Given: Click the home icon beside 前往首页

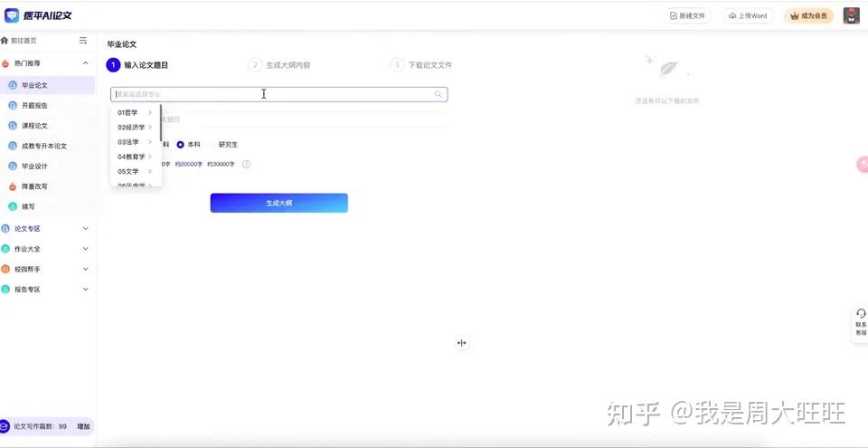Looking at the screenshot, I should [5, 41].
